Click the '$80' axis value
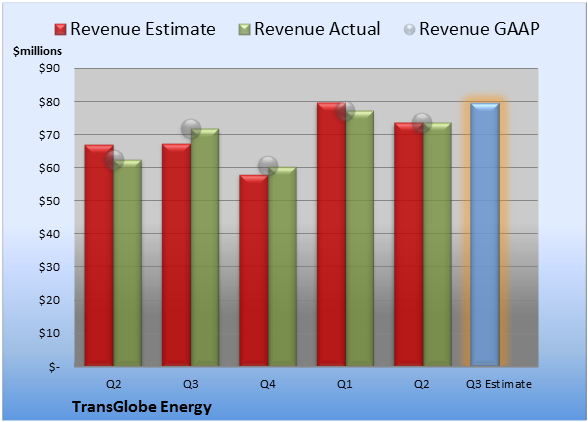588x422 pixels. [50, 102]
